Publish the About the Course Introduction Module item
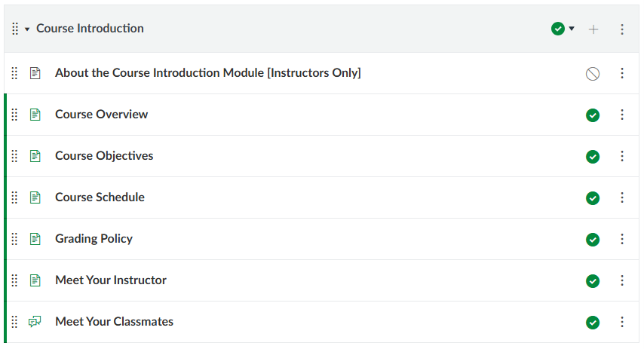The height and width of the screenshot is (349, 644). tap(593, 73)
